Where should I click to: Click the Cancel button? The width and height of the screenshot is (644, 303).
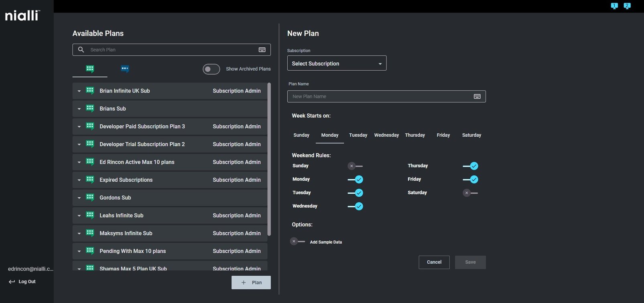coord(434,262)
